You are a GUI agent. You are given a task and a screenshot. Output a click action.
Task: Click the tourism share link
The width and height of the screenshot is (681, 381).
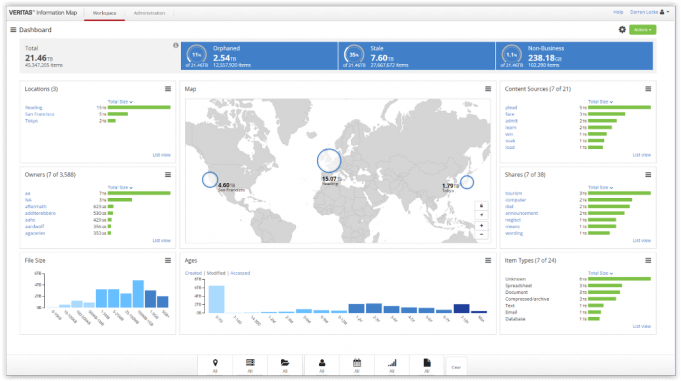click(x=513, y=193)
